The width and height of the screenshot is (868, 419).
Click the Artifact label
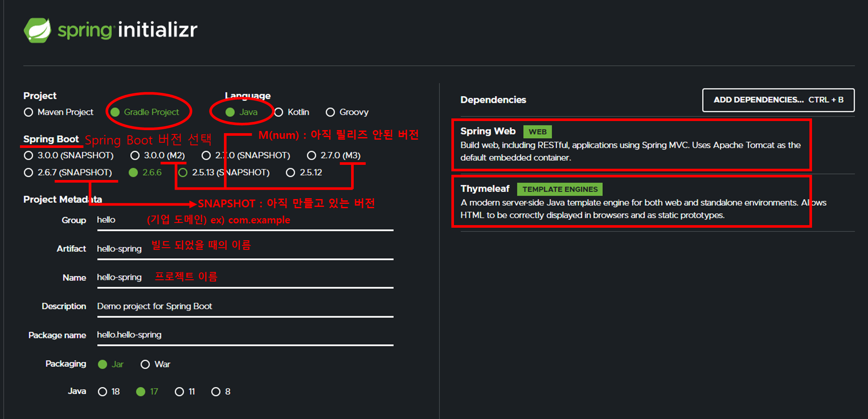point(71,249)
